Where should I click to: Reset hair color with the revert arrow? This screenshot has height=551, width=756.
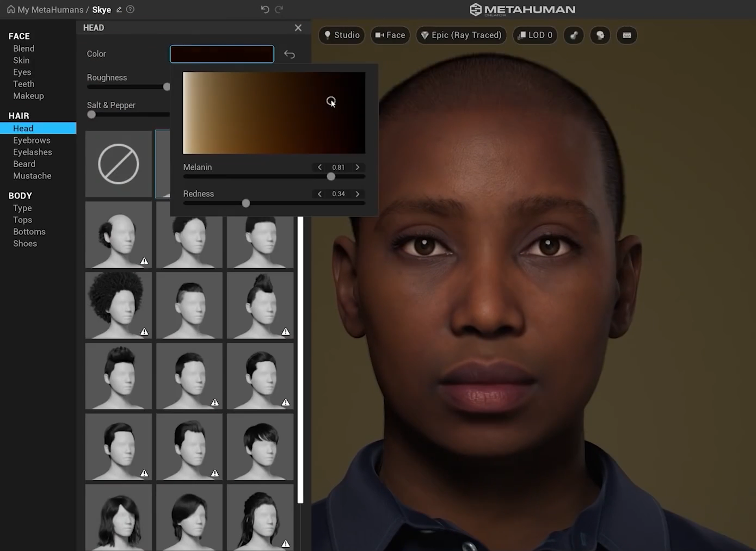[x=290, y=54]
